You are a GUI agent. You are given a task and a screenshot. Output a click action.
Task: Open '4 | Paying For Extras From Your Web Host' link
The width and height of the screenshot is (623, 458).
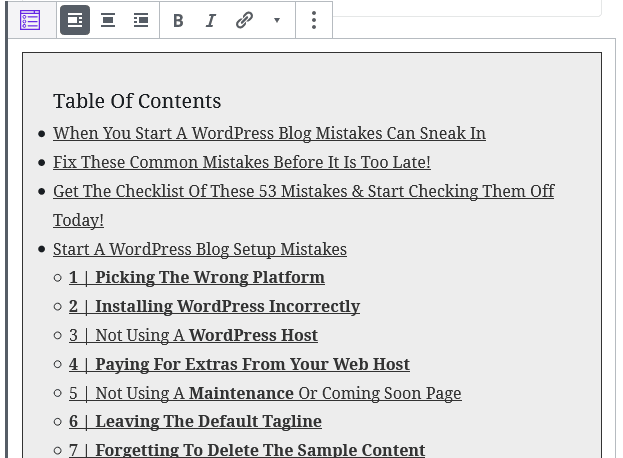(x=239, y=365)
